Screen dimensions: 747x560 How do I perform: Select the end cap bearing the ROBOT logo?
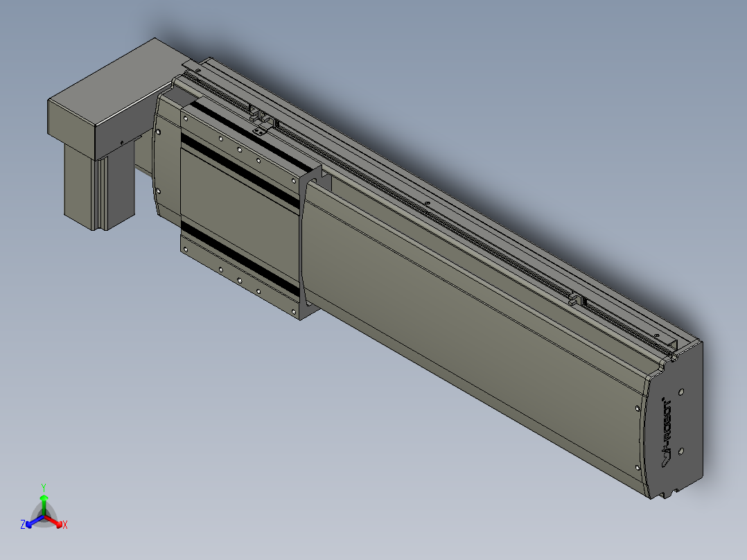(x=674, y=419)
